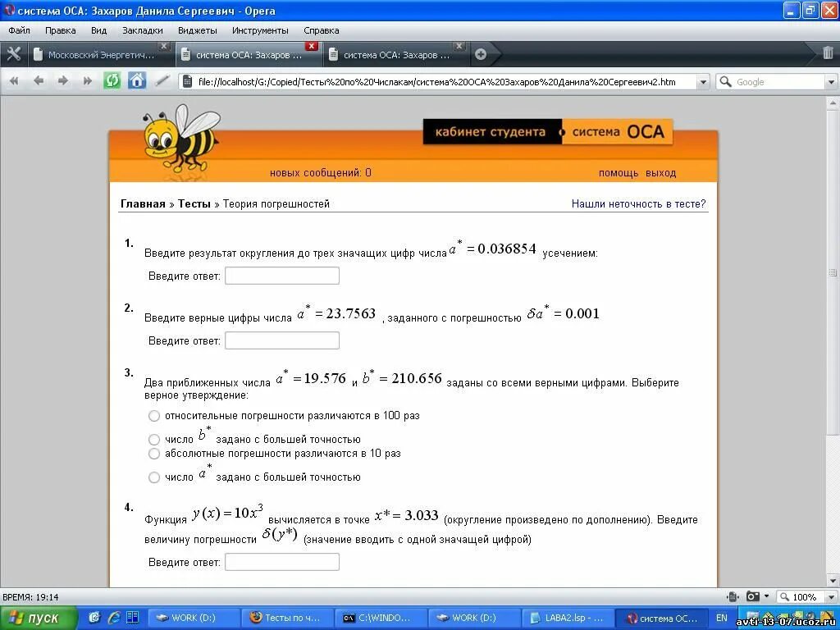Screen dimensions: 840x630
Task: Click the выход link
Action: (x=660, y=173)
